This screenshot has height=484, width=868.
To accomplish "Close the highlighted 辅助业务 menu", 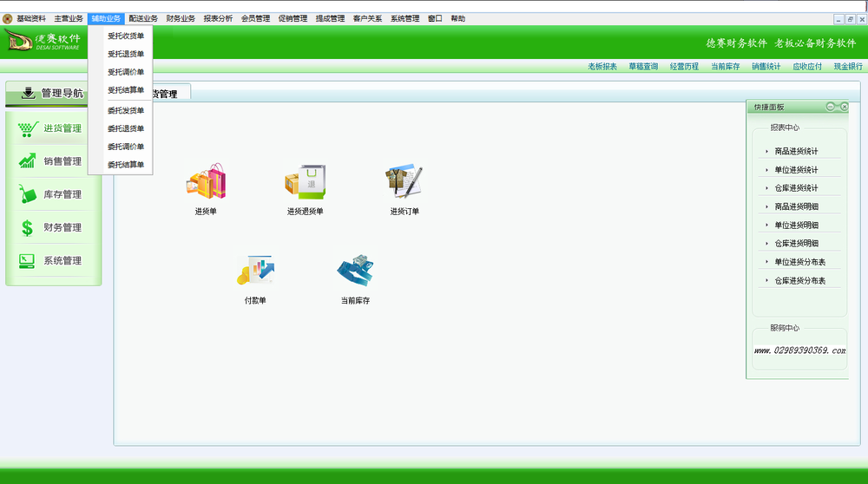I will point(106,19).
